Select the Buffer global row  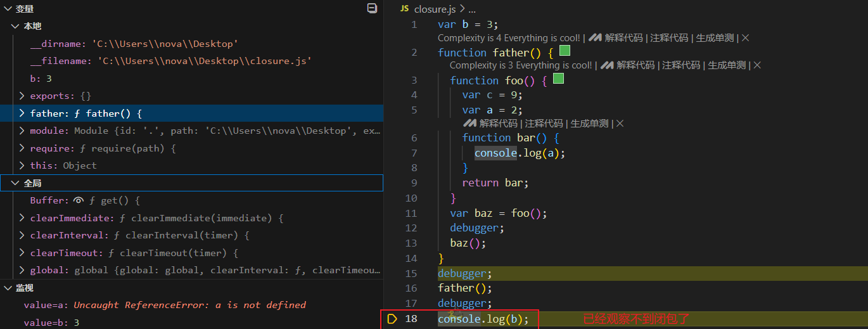point(191,200)
